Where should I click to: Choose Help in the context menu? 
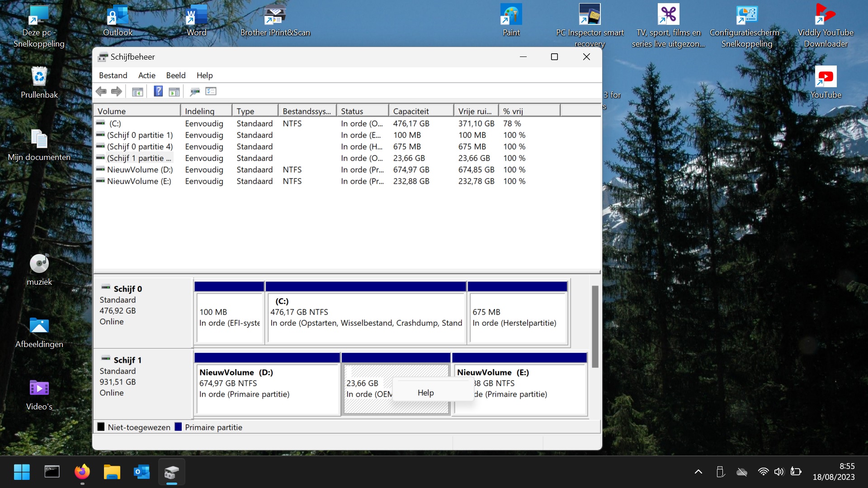[426, 393]
